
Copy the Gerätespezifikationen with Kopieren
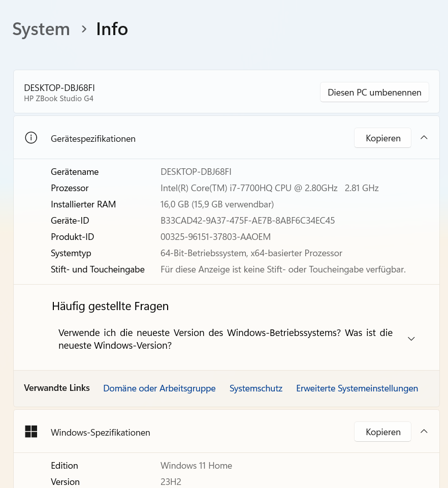pos(382,138)
